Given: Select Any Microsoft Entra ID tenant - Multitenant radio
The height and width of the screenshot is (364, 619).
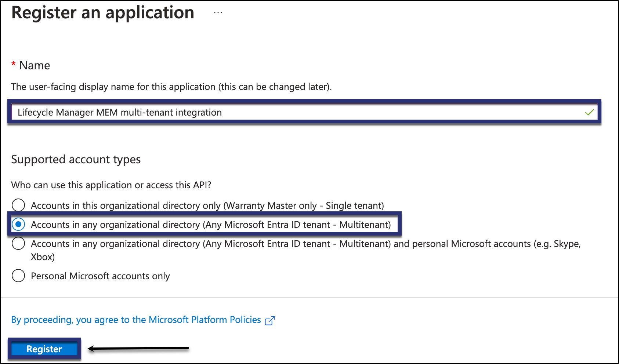Looking at the screenshot, I should (x=18, y=224).
